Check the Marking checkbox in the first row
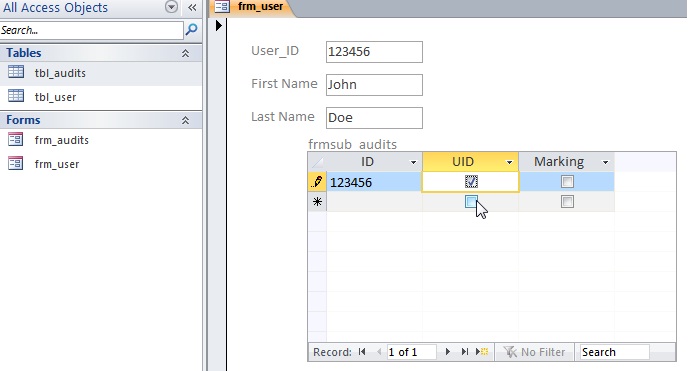The image size is (694, 371). [567, 182]
